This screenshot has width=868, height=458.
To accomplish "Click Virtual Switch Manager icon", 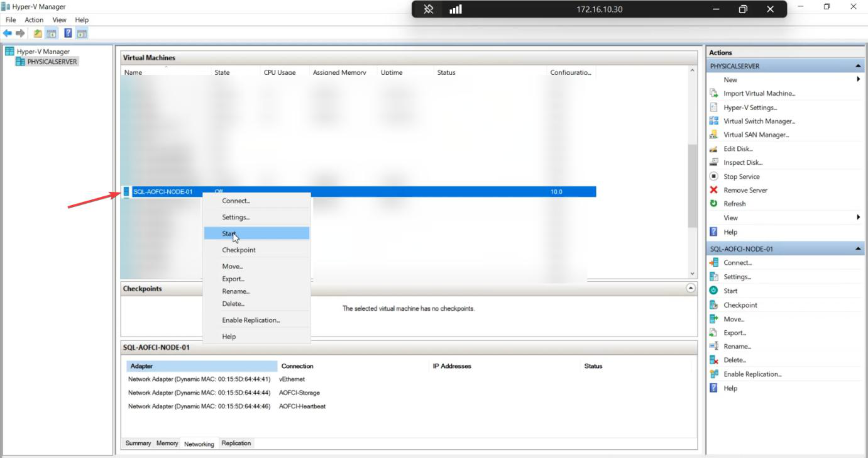I will [x=713, y=121].
